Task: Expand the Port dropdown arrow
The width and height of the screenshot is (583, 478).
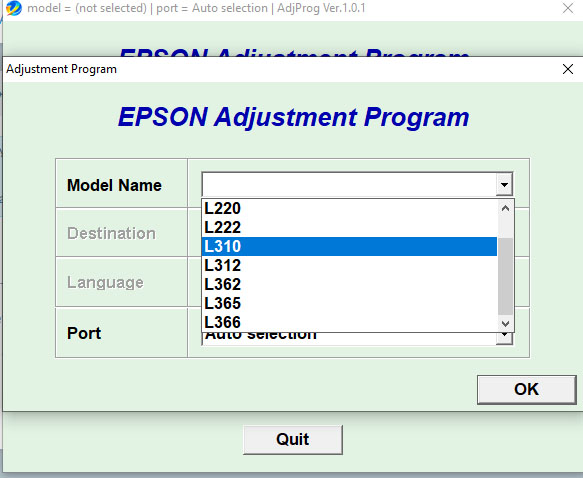Action: [505, 337]
